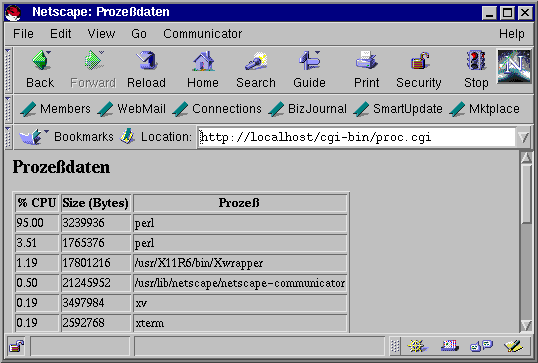Click the 1765376 size cell
This screenshot has width=538, height=363.
pyautogui.click(x=96, y=243)
